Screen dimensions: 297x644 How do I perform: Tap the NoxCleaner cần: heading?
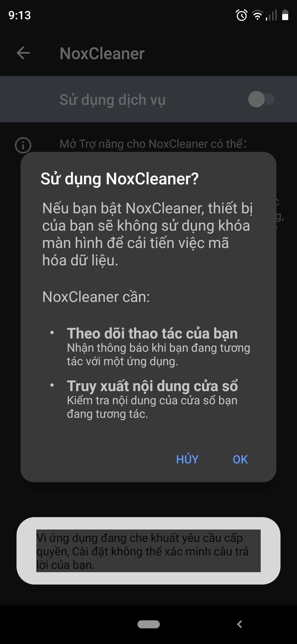pos(96,297)
